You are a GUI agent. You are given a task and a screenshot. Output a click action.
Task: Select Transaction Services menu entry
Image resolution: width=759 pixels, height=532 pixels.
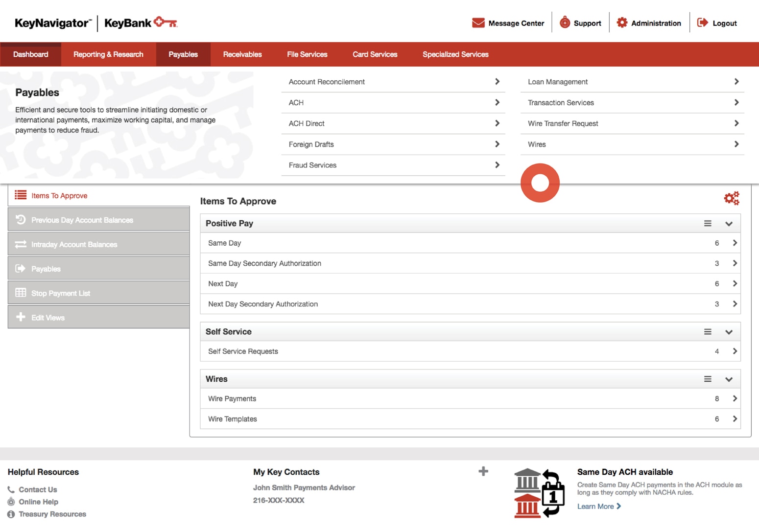tap(632, 103)
